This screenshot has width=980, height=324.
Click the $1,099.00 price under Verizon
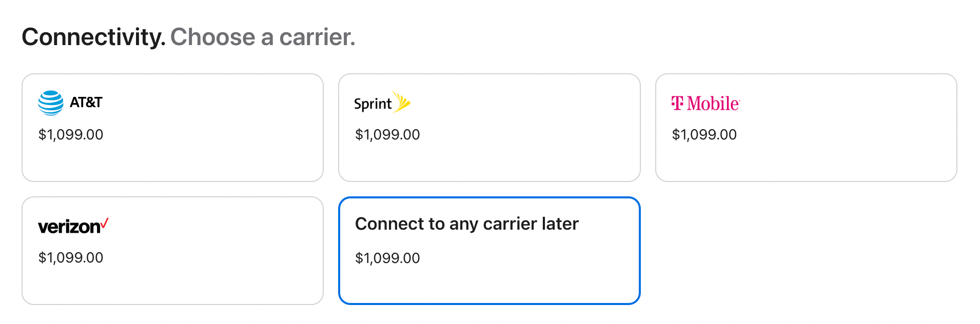pos(70,257)
